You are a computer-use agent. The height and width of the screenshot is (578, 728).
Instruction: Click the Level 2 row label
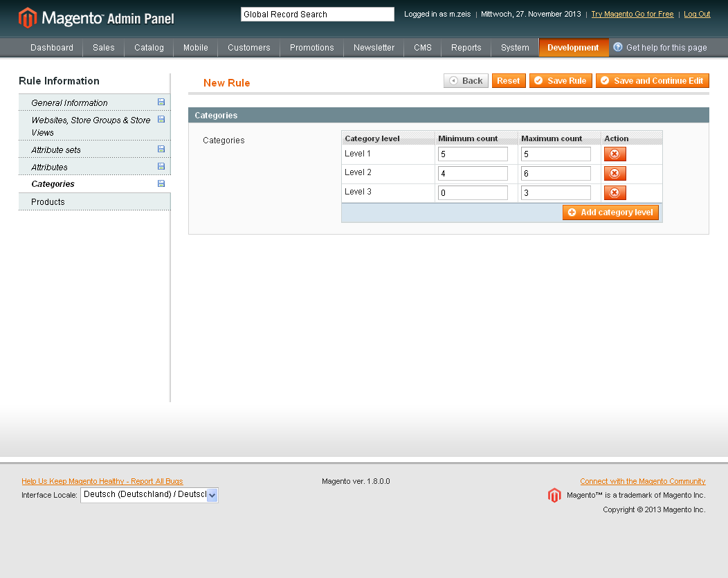coord(358,172)
